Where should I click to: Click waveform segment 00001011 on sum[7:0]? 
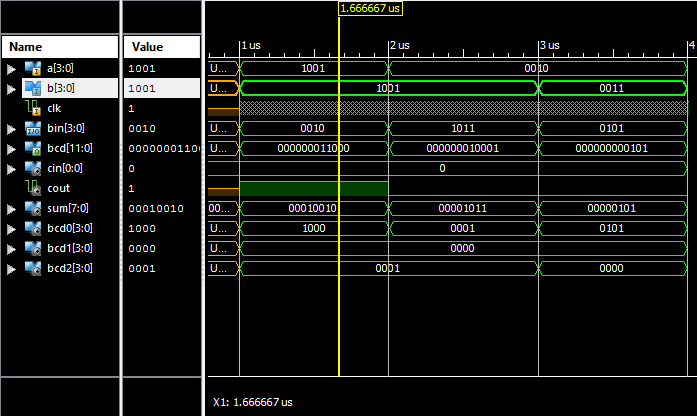coord(463,208)
